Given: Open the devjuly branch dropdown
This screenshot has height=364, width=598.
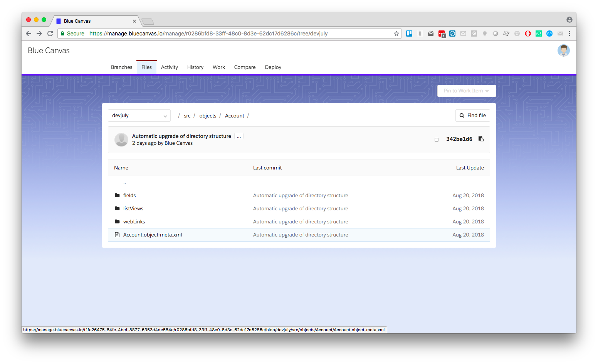Looking at the screenshot, I should (x=139, y=116).
